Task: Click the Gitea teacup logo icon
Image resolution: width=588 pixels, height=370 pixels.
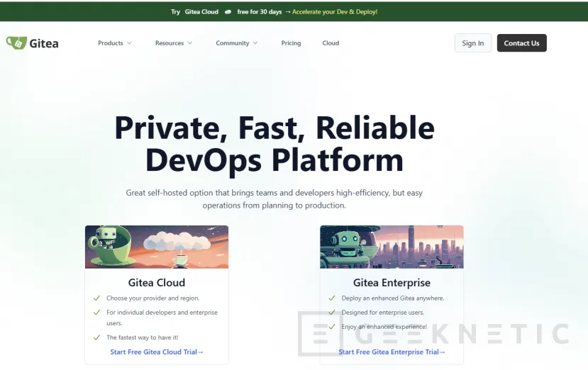Action: click(16, 43)
